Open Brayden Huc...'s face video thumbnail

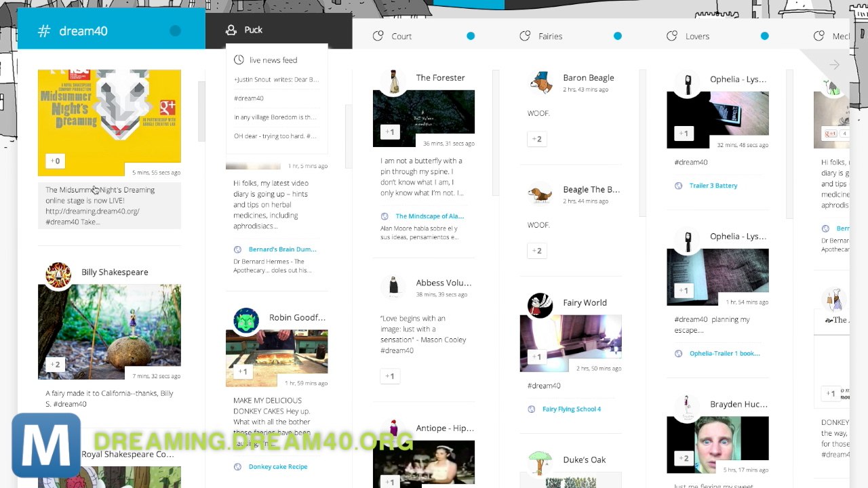[717, 445]
